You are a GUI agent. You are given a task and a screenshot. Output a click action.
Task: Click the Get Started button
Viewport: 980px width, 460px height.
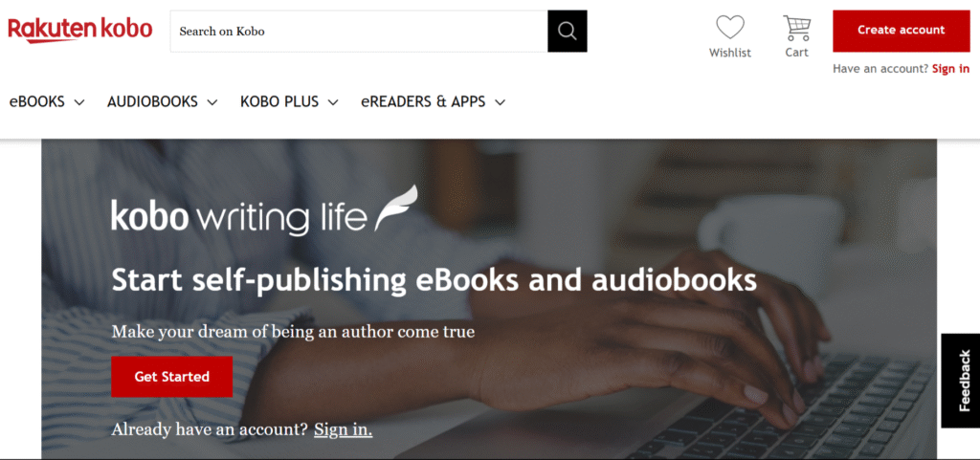tap(172, 377)
